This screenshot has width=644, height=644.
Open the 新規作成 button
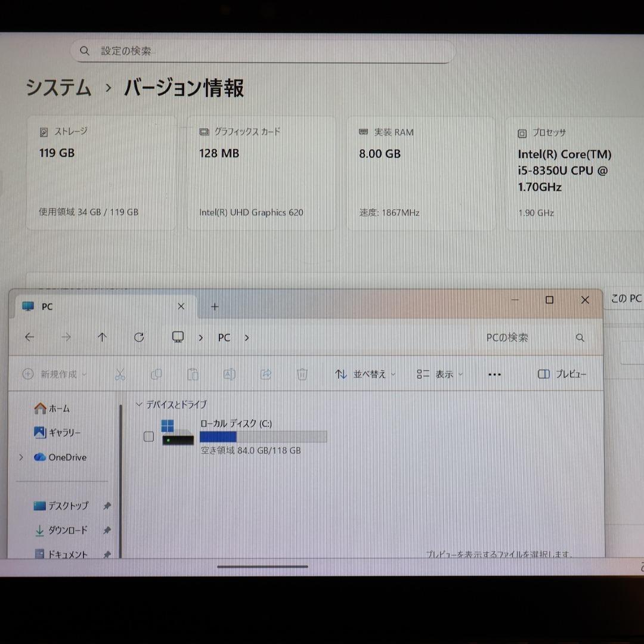[52, 374]
